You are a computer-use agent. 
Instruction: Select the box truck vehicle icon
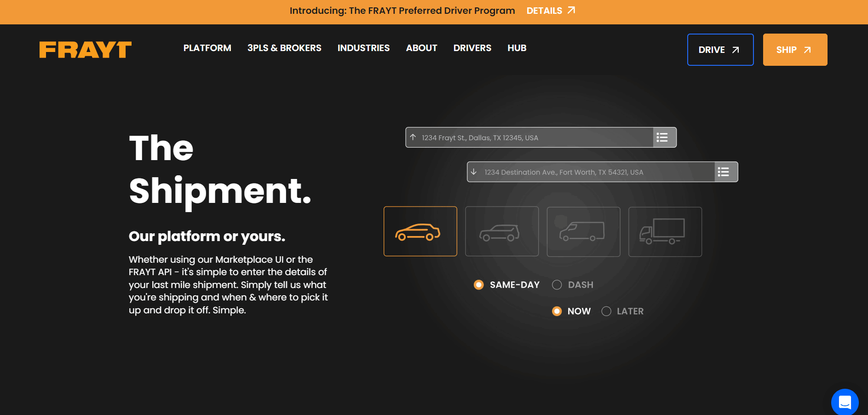[x=665, y=231]
